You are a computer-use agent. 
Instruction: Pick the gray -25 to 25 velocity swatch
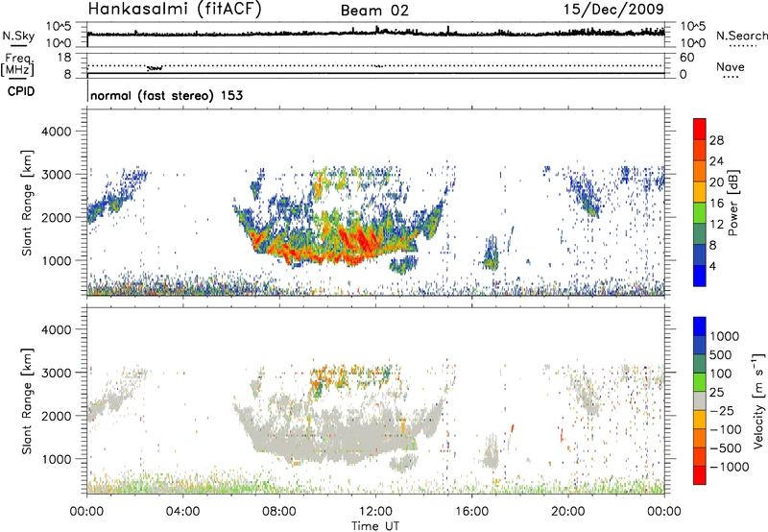pyautogui.click(x=700, y=400)
